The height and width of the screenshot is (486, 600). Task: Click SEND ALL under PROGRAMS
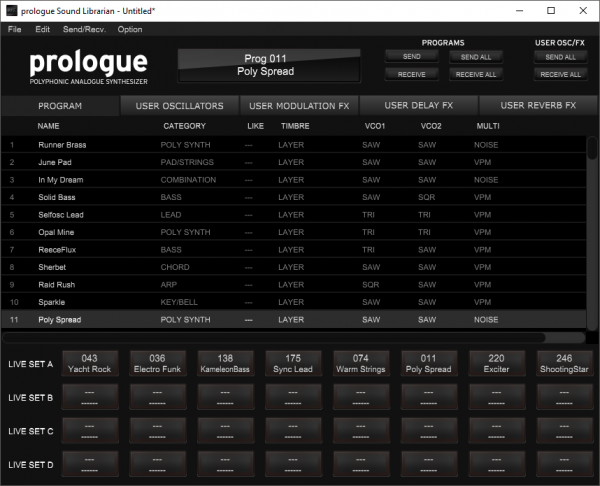click(476, 57)
